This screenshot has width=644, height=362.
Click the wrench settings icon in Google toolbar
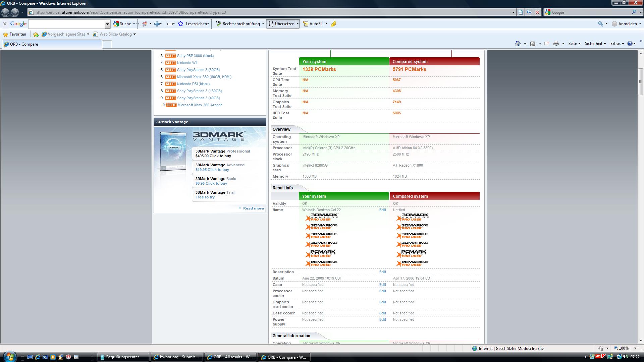pyautogui.click(x=600, y=24)
